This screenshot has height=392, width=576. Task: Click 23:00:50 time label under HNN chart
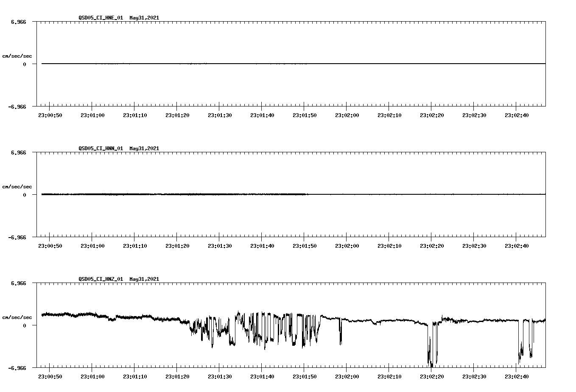tap(50, 246)
